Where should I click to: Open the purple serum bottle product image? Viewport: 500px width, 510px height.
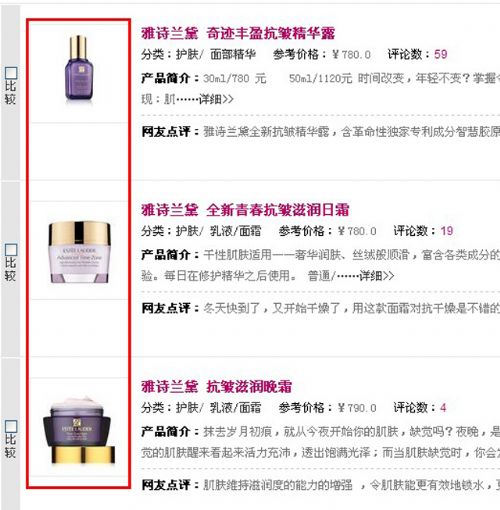pos(79,68)
